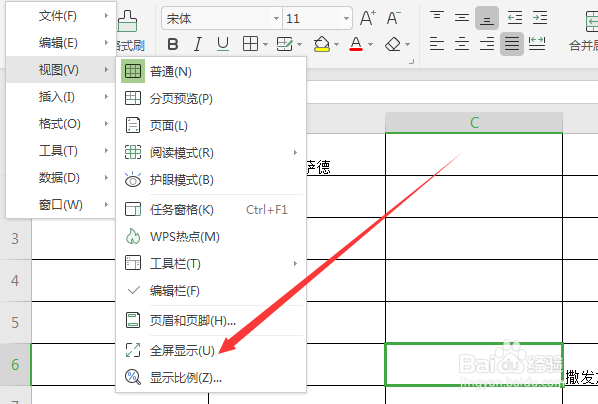598x404 pixels.
Task: Expand the eraser clear dropdown arrow
Action: [x=407, y=45]
